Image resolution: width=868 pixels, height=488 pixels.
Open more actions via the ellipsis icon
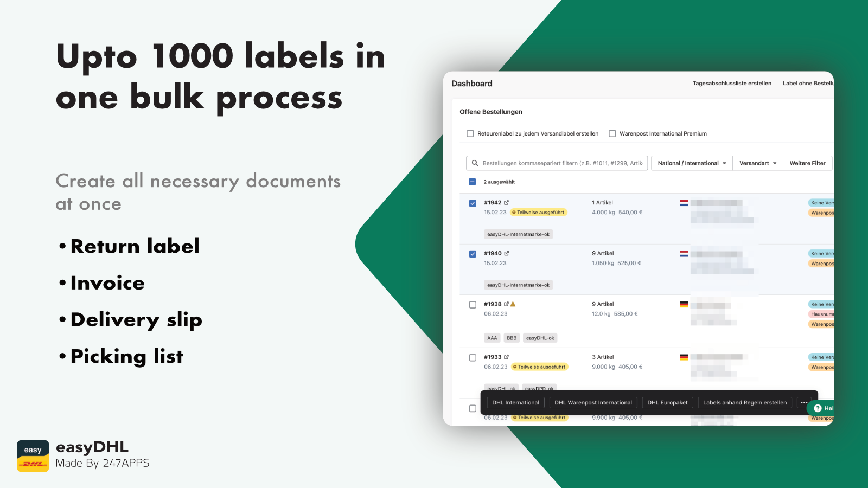(805, 402)
